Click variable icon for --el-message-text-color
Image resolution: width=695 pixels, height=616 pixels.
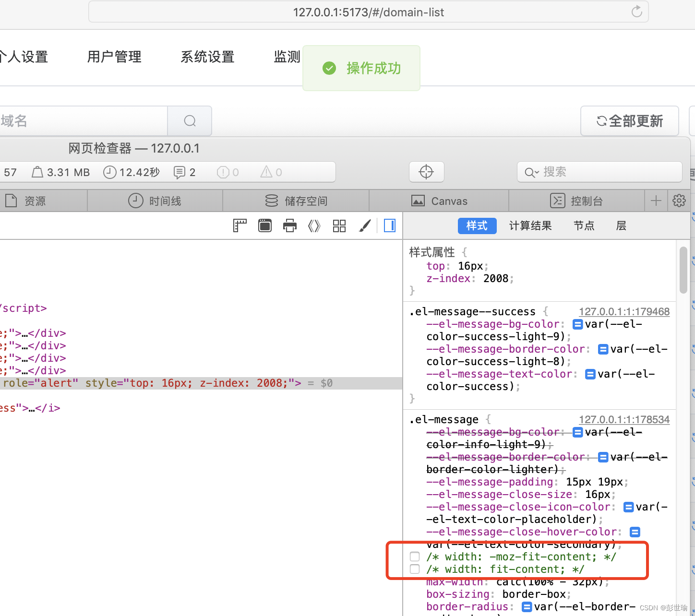[590, 374]
